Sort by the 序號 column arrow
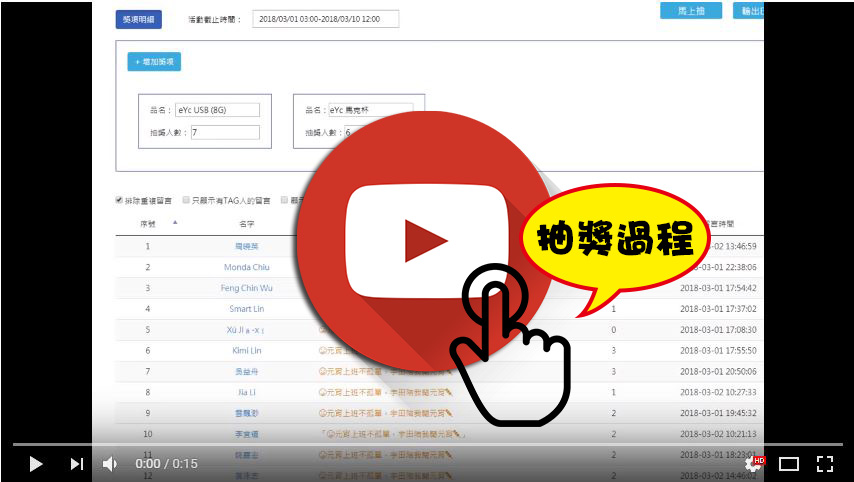854x482 pixels. pyautogui.click(x=175, y=222)
